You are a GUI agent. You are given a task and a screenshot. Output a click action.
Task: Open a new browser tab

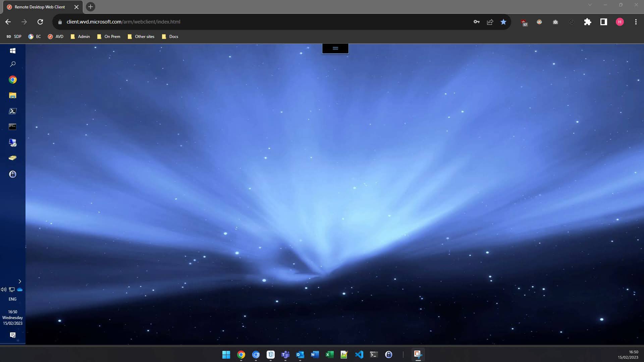point(91,7)
